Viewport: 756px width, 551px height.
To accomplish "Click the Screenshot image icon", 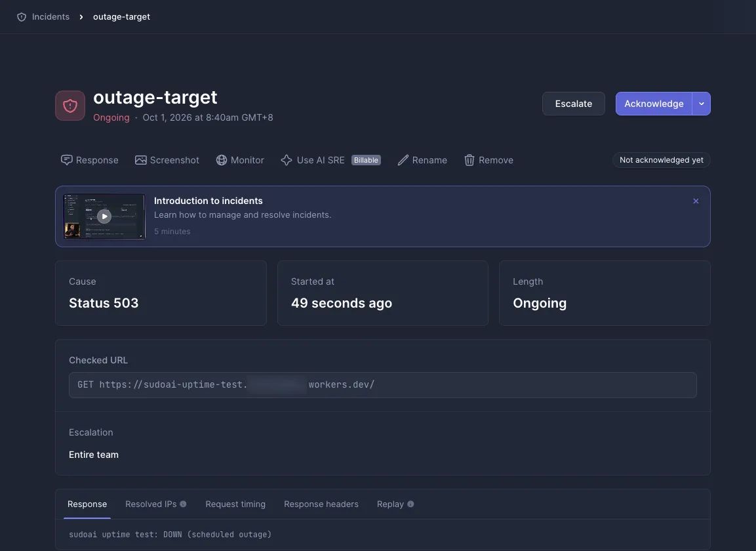I will coord(141,160).
